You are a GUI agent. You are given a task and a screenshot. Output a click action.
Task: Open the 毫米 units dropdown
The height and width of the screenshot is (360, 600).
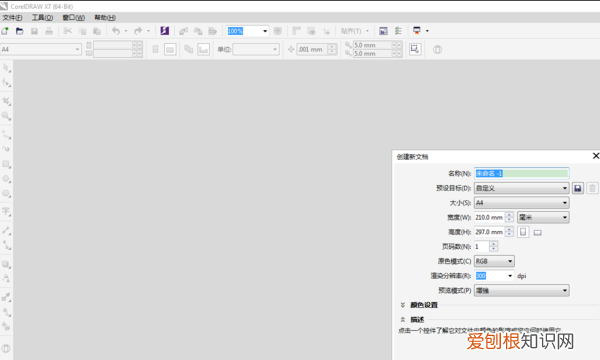coord(543,217)
